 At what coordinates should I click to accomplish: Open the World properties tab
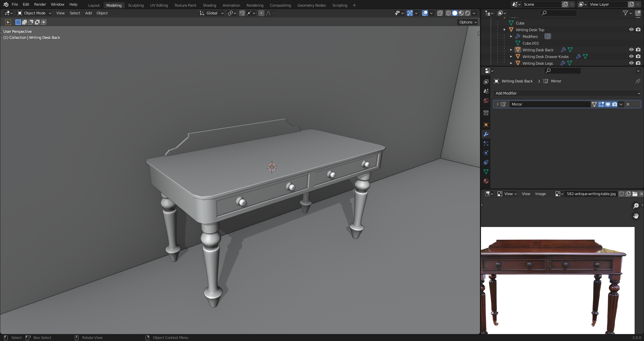486,101
